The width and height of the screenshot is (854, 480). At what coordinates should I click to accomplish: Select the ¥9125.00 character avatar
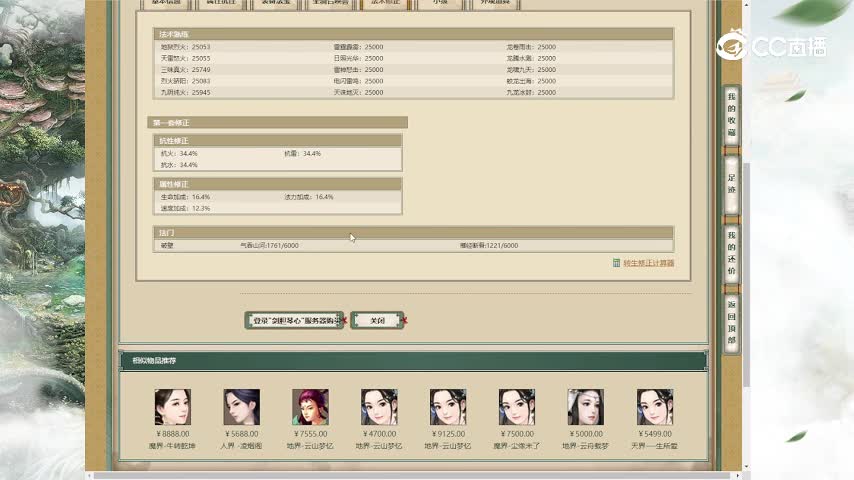pos(448,407)
